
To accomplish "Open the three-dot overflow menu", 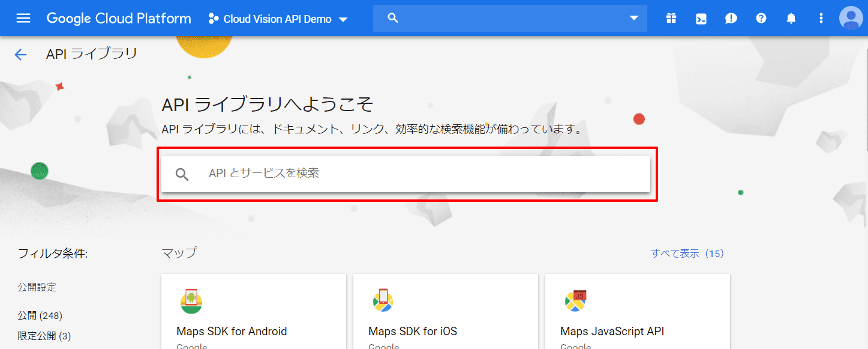I will [821, 18].
